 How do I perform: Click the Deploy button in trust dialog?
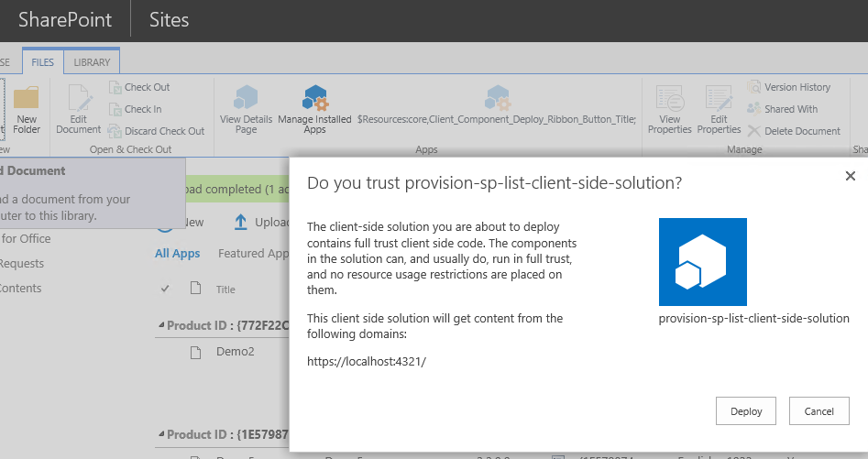point(746,410)
